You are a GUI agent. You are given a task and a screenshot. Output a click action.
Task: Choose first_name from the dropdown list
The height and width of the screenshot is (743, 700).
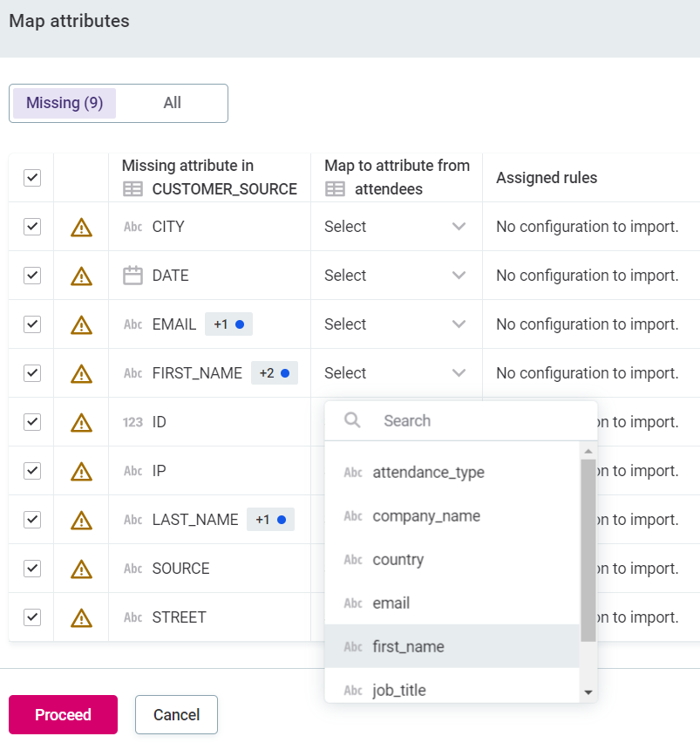tap(408, 647)
